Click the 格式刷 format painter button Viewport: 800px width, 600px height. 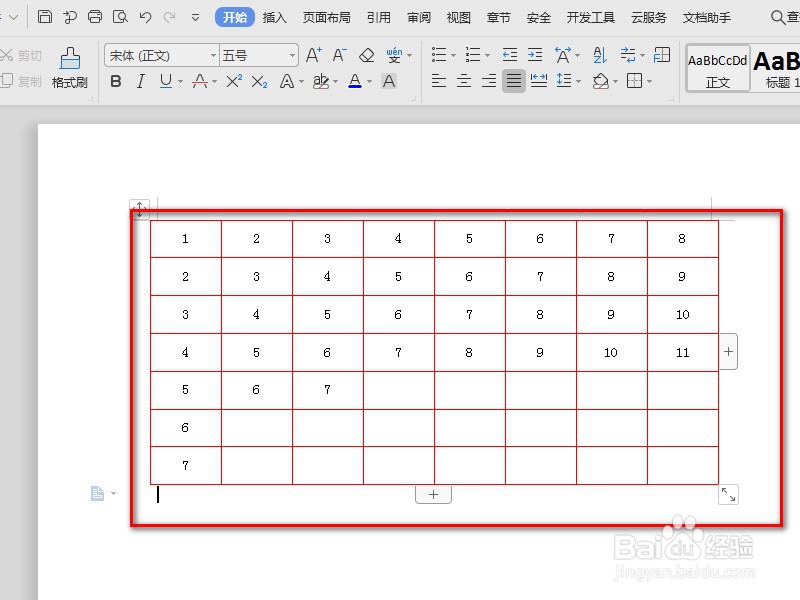(70, 67)
